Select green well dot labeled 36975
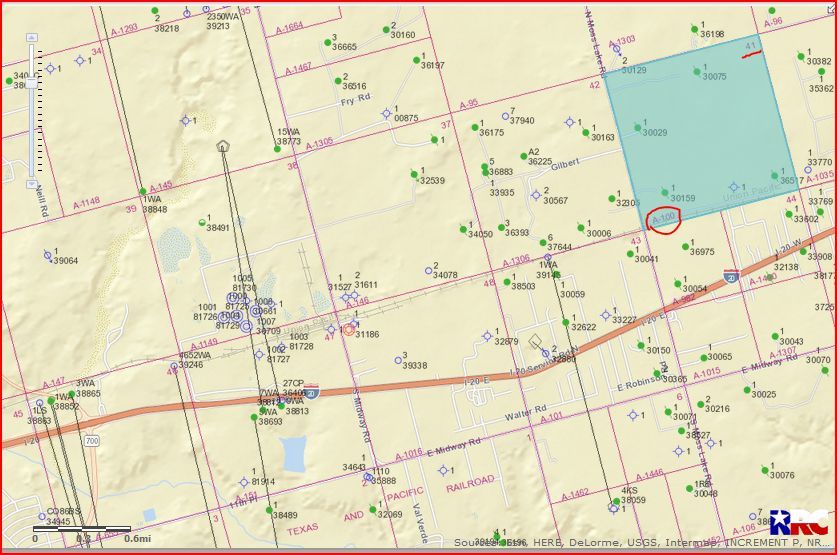This screenshot has width=837, height=555. coord(685,247)
